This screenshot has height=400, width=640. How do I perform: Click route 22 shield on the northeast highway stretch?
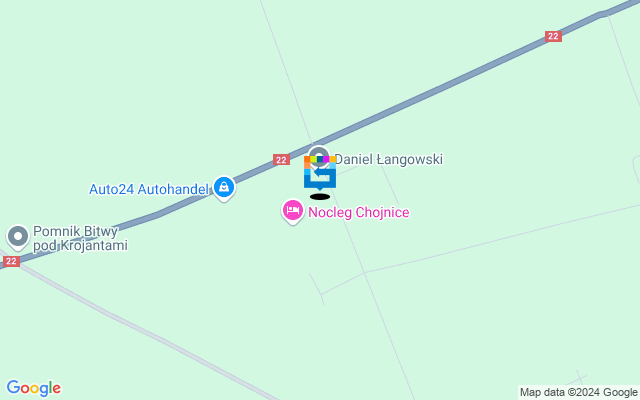click(x=553, y=36)
